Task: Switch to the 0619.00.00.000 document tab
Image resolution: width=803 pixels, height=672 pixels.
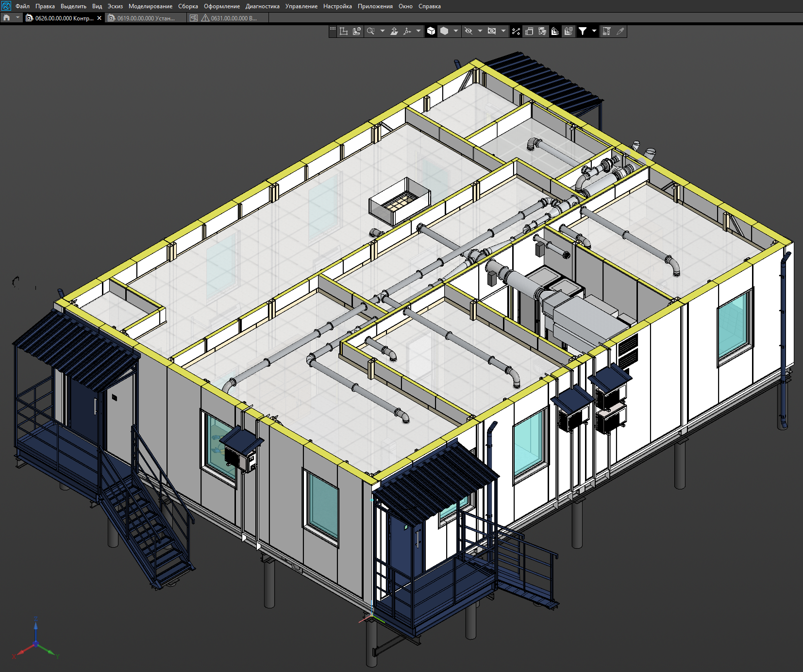Action: click(x=146, y=18)
